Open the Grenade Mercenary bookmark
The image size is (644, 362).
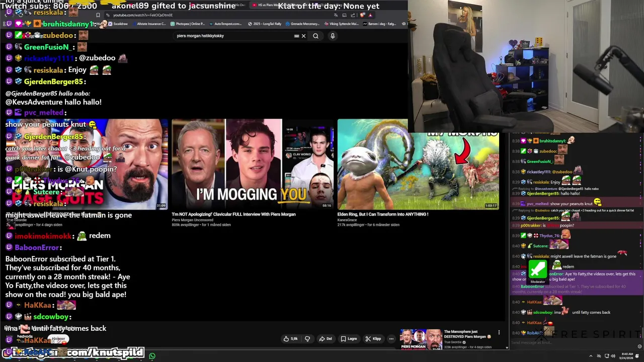(302, 24)
